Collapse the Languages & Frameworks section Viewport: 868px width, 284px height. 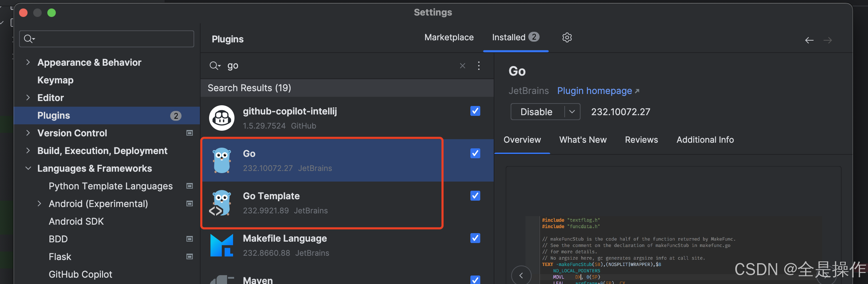coord(28,168)
